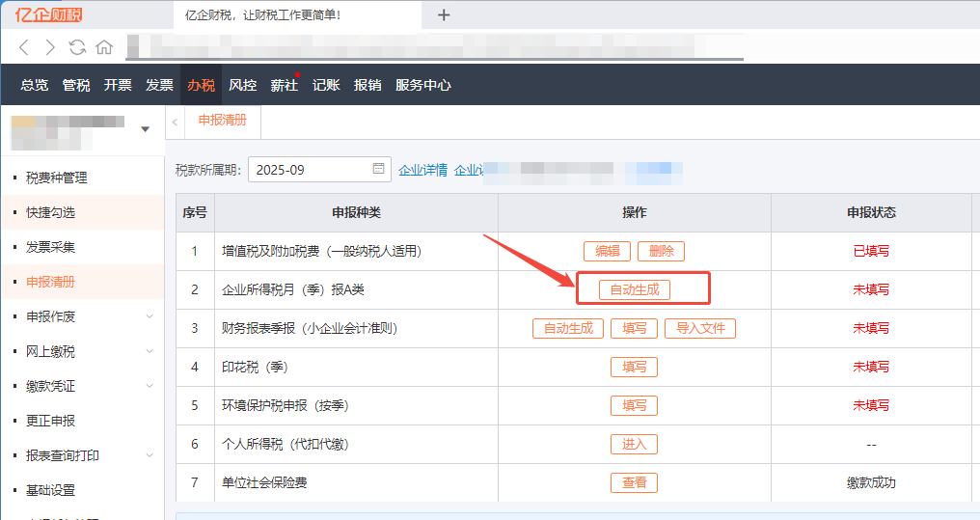Screen dimensions: 980x520
Task: Open the company switcher dropdown arrow
Action: [x=146, y=129]
